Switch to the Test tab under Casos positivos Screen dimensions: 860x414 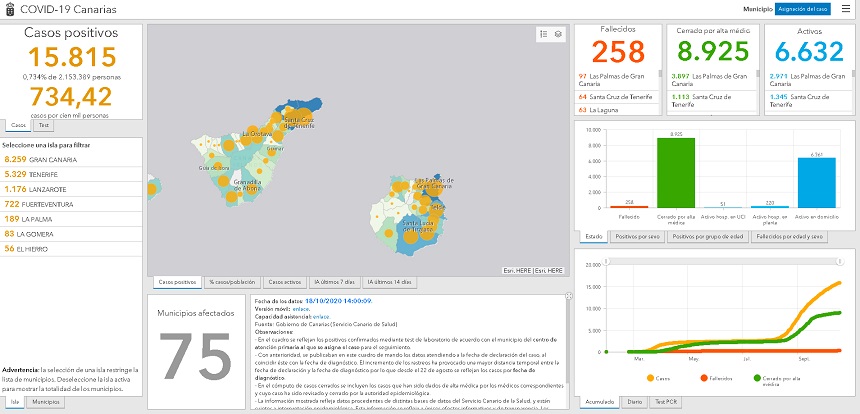(x=44, y=125)
